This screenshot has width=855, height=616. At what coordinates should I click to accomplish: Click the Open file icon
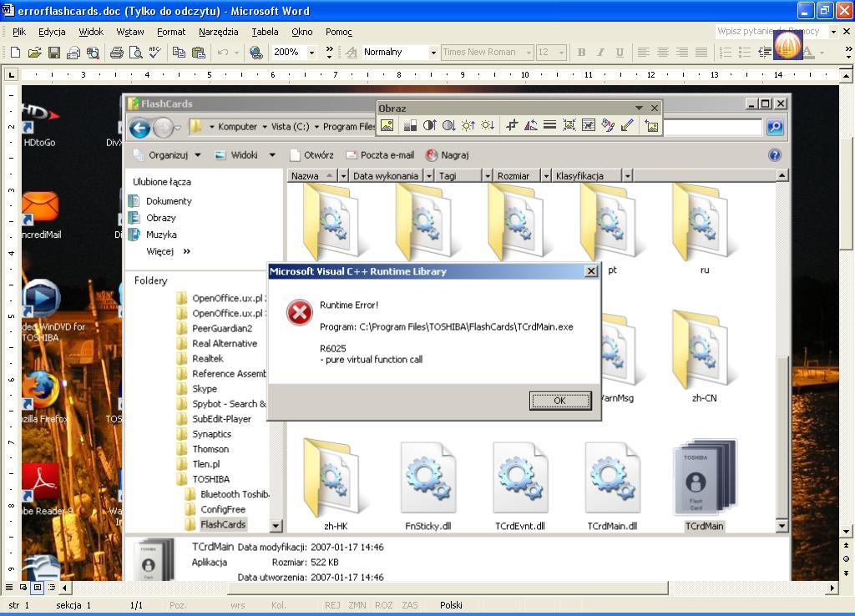tap(34, 53)
